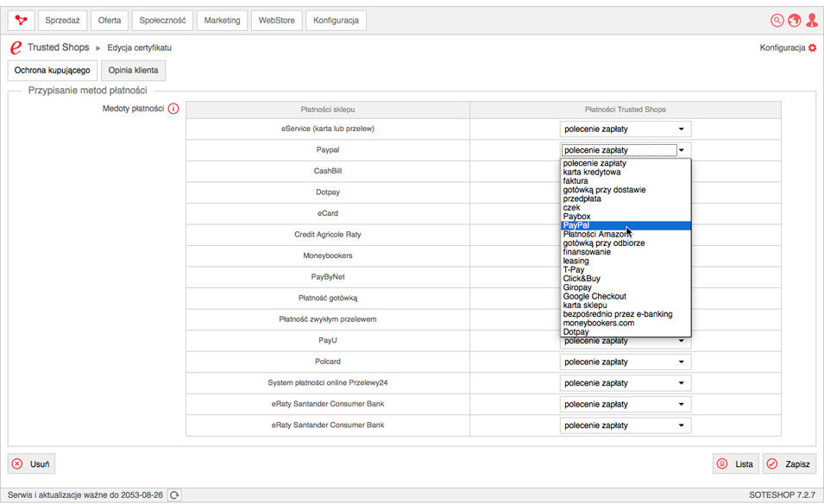The height and width of the screenshot is (504, 824).
Task: Click the 'PayByNet' row label
Action: (x=328, y=277)
